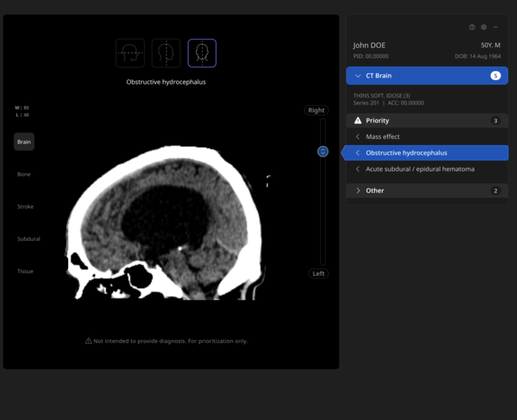This screenshot has height=420, width=517.
Task: Collapse the CT Brain section chevron
Action: pyautogui.click(x=358, y=76)
